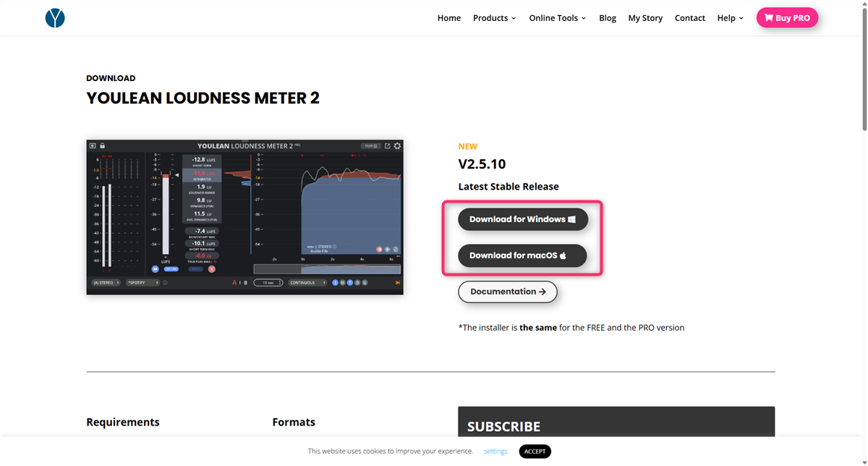This screenshot has height=466, width=868.
Task: Go to the Home page
Action: [449, 18]
